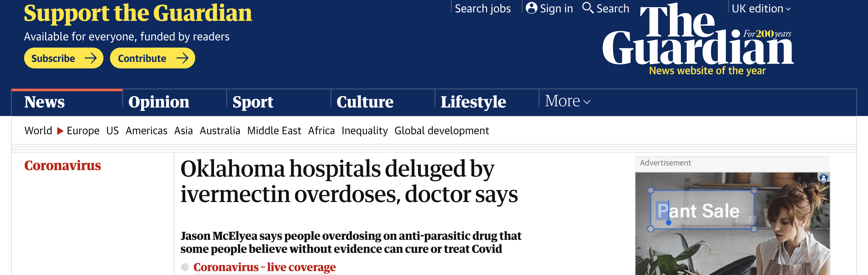Click the live coverage bullet dot
Viewport: 868px width, 275px height.
point(185,267)
